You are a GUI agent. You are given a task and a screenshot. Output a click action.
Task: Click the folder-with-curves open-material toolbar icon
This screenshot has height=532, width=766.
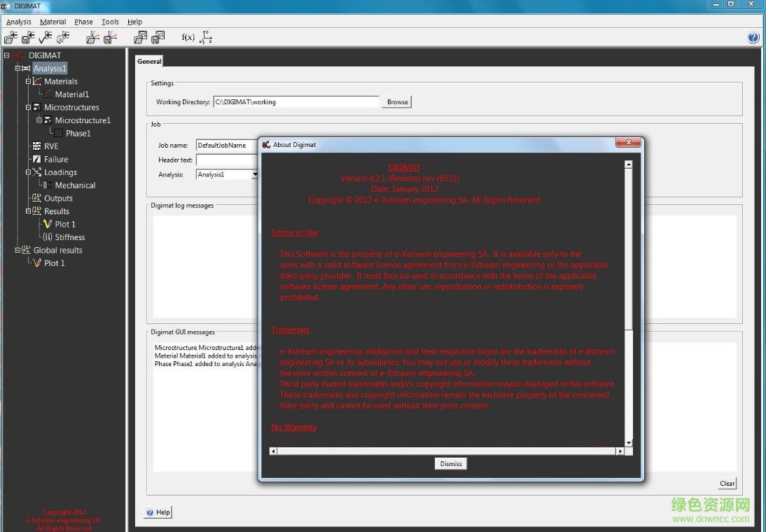93,37
